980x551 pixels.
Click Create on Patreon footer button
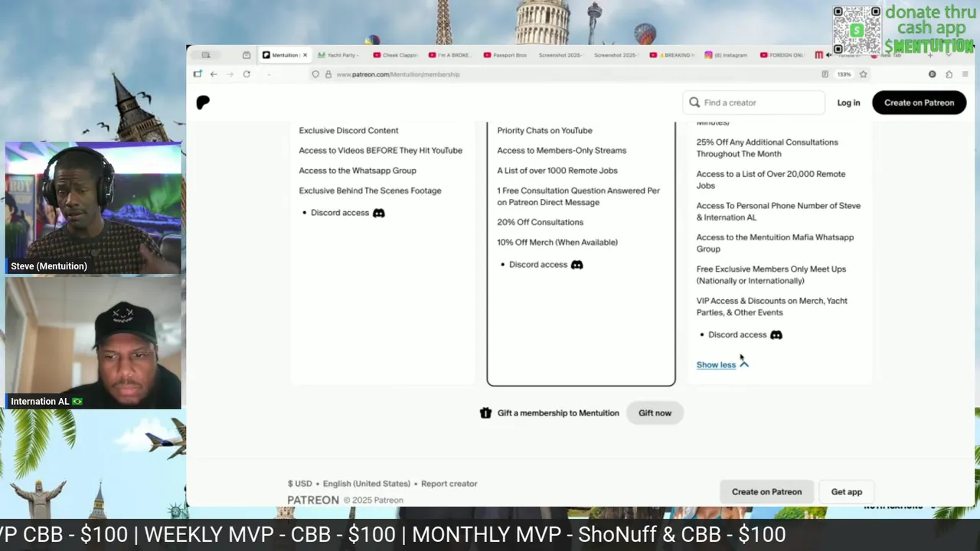tap(766, 492)
